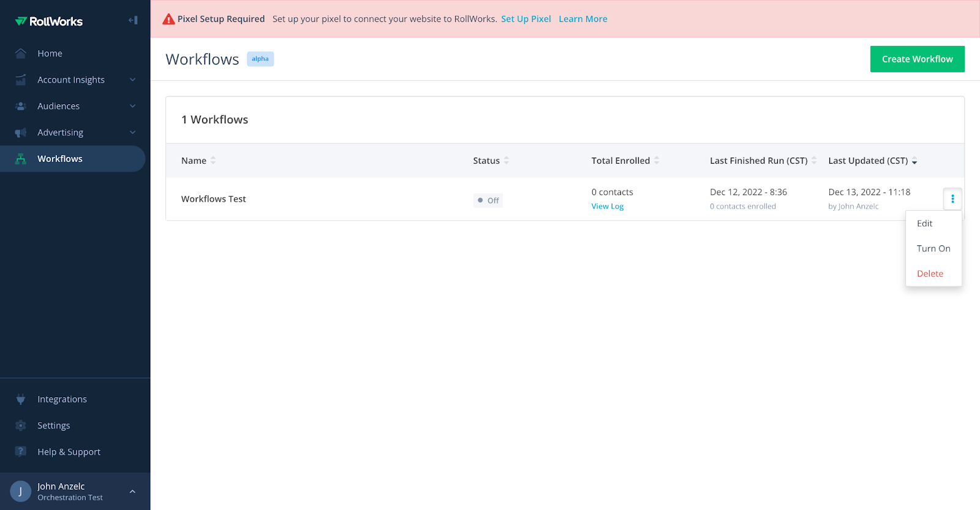This screenshot has width=980, height=510.
Task: Sort by Last Finished Run arrows
Action: [x=814, y=161]
